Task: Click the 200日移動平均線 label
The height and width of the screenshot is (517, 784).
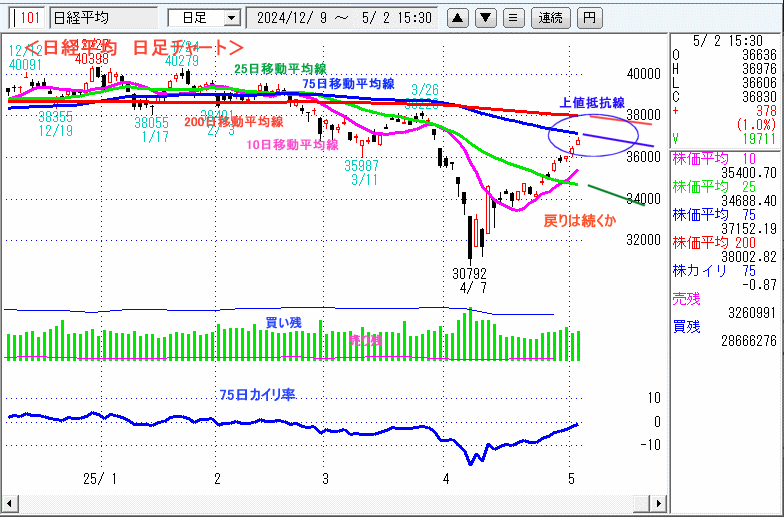Action: 234,122
